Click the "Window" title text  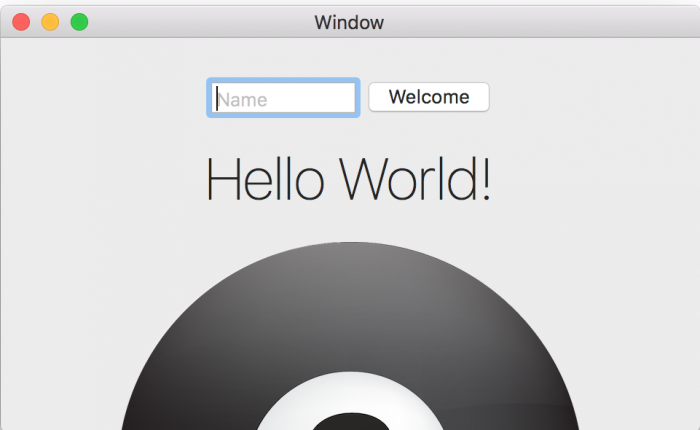pyautogui.click(x=348, y=22)
